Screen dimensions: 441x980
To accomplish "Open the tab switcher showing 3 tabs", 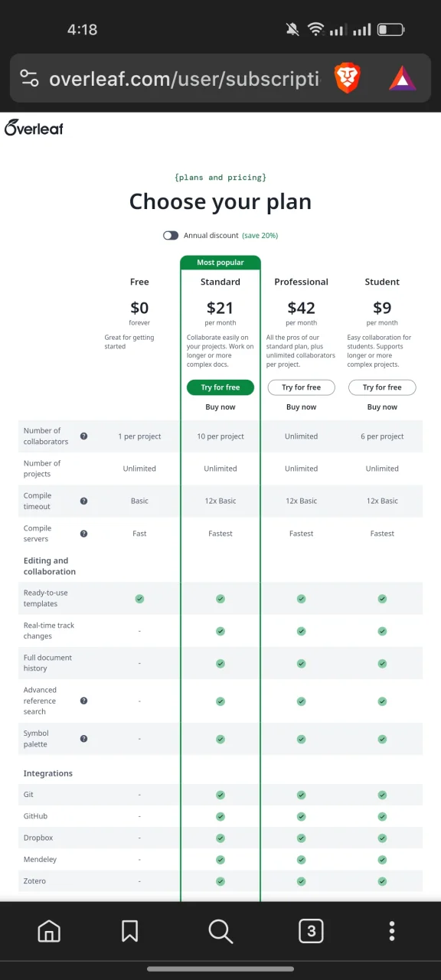I will pyautogui.click(x=311, y=931).
